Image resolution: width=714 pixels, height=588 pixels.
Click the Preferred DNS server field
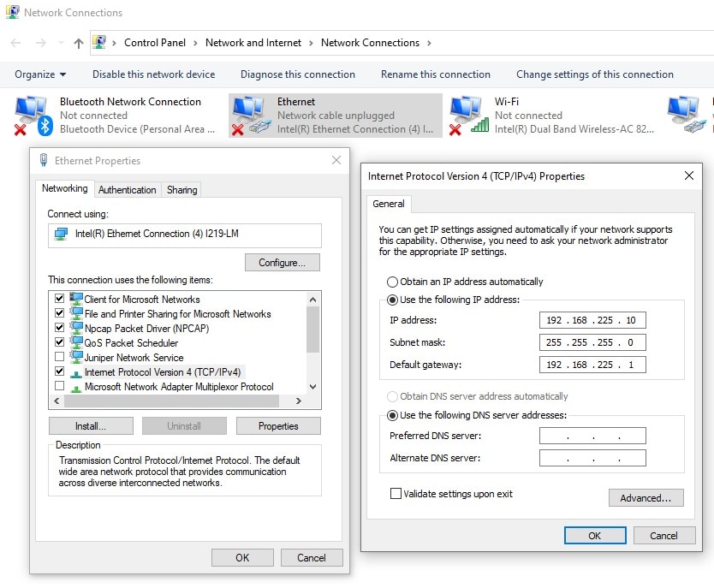(x=592, y=437)
